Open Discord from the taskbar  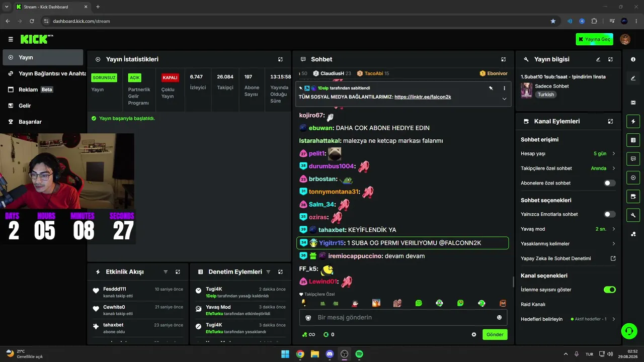click(x=330, y=354)
